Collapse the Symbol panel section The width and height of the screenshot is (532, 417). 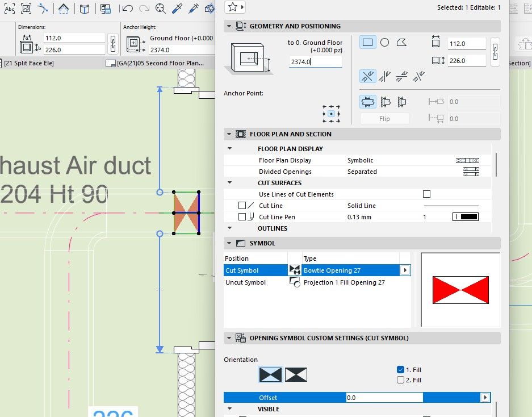[x=229, y=243]
